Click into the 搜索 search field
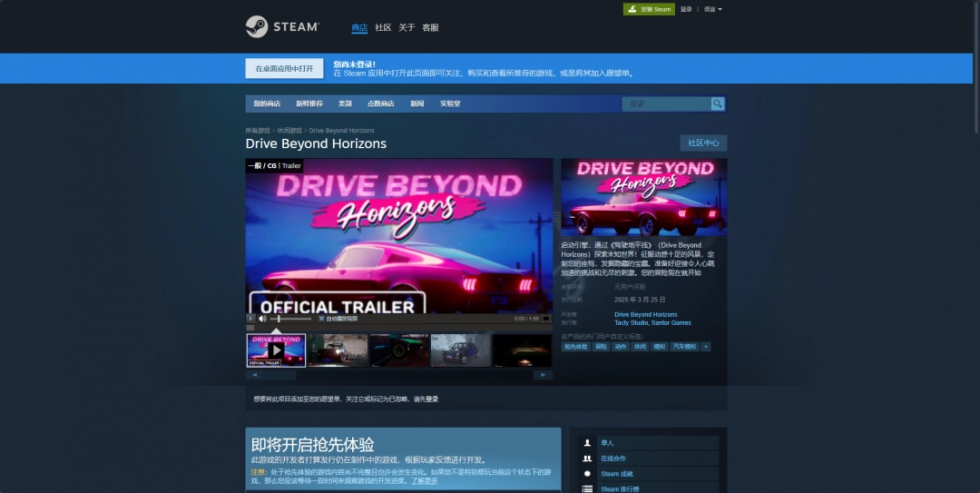Screen dimensions: 980x493 666,104
